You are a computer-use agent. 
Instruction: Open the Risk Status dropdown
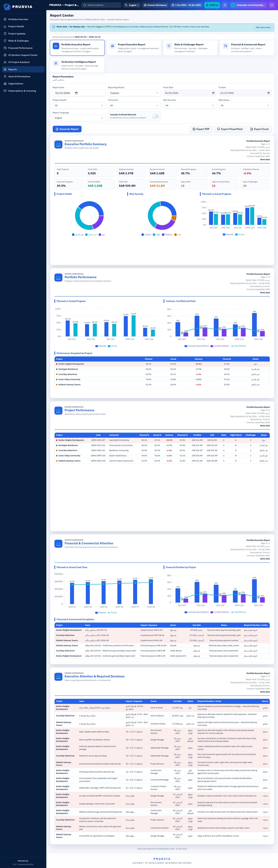[x=245, y=105]
